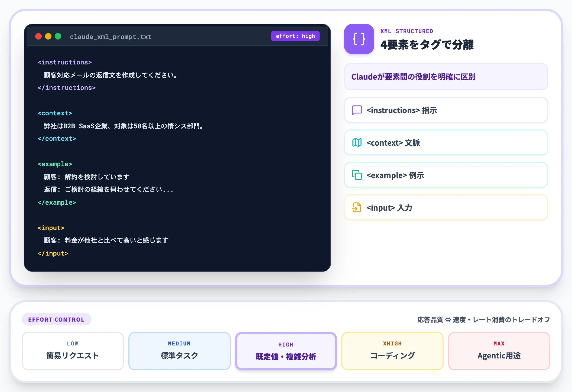Click the red close dot in code window
This screenshot has width=572, height=392.
coord(38,36)
